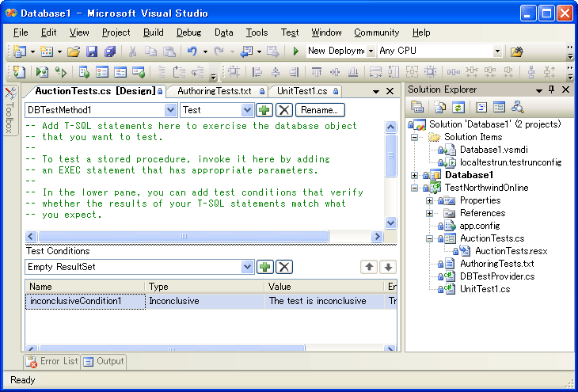
Task: Click the Align Tops layout icon
Action: (317, 71)
